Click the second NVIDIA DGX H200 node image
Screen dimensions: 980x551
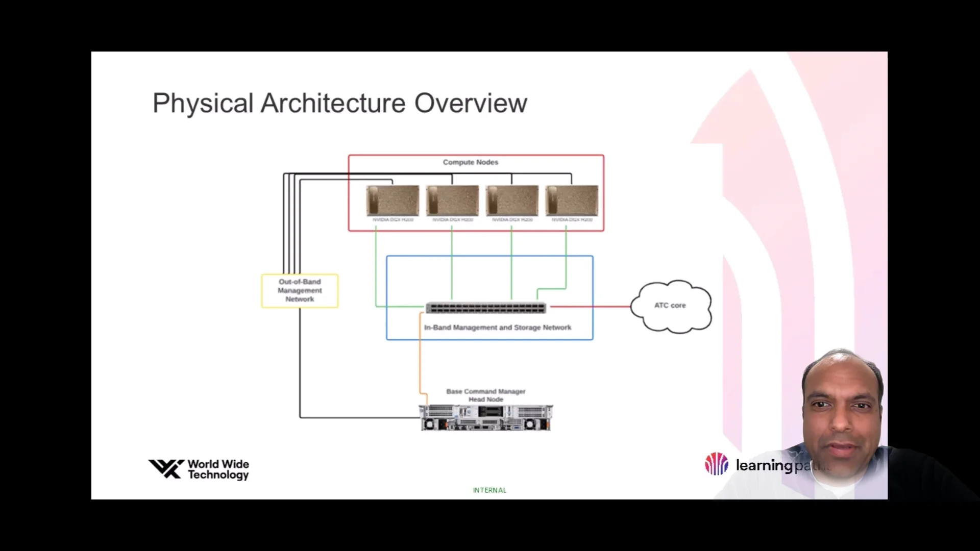[x=452, y=201]
